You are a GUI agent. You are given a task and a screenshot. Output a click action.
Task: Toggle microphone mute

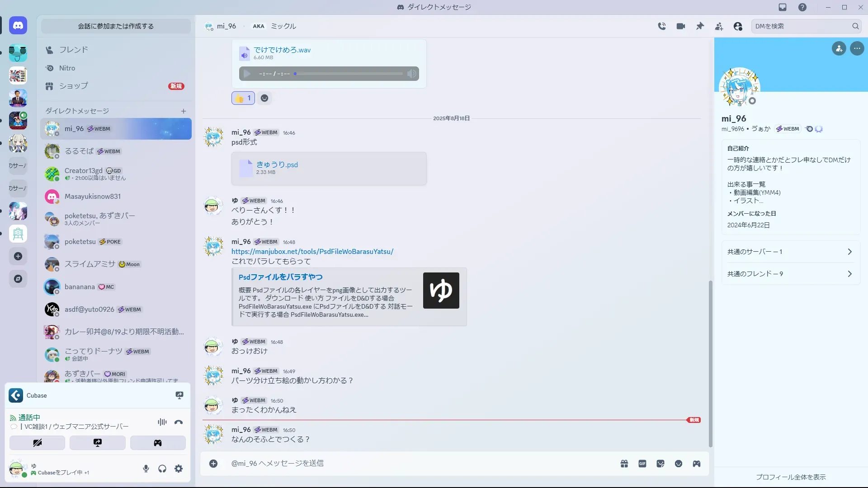point(146,469)
